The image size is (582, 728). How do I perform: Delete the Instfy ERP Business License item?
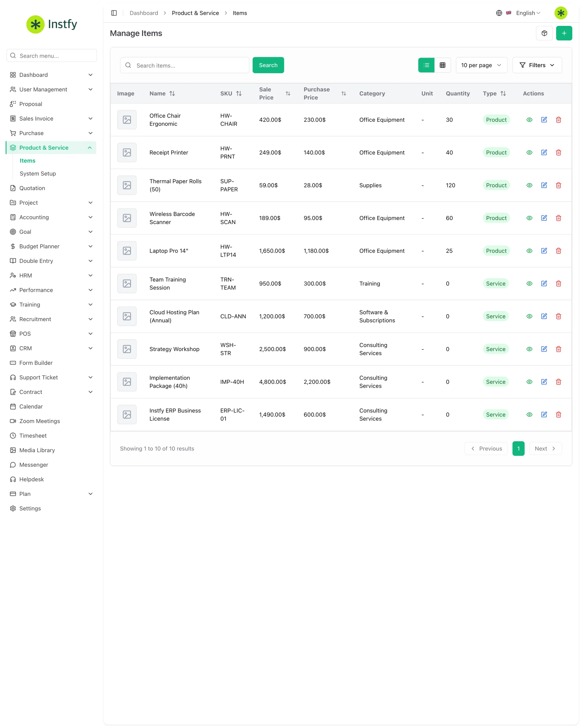558,414
